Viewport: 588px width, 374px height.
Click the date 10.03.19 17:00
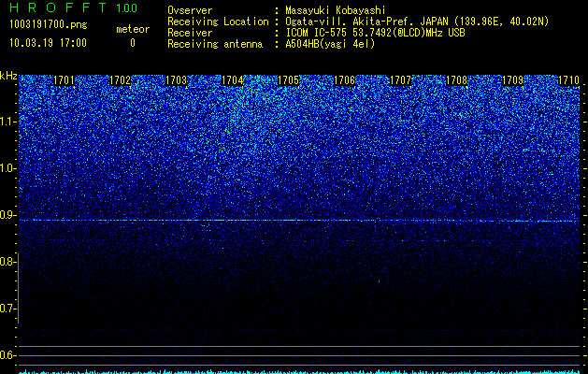pyautogui.click(x=48, y=43)
